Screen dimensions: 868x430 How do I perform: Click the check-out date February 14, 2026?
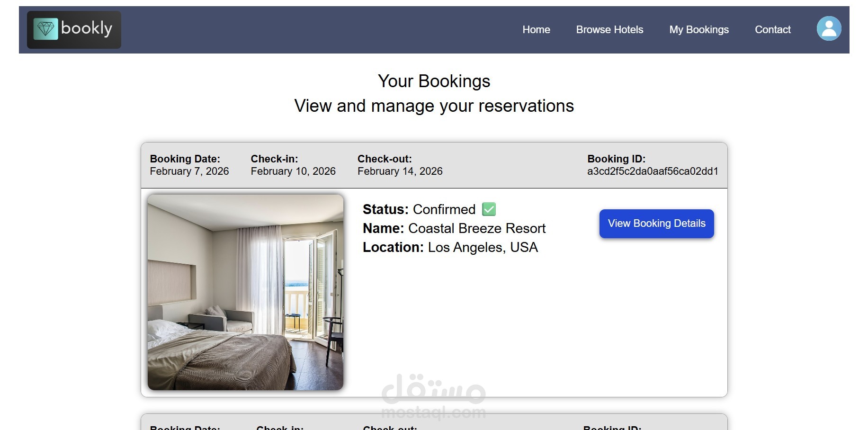pyautogui.click(x=400, y=171)
